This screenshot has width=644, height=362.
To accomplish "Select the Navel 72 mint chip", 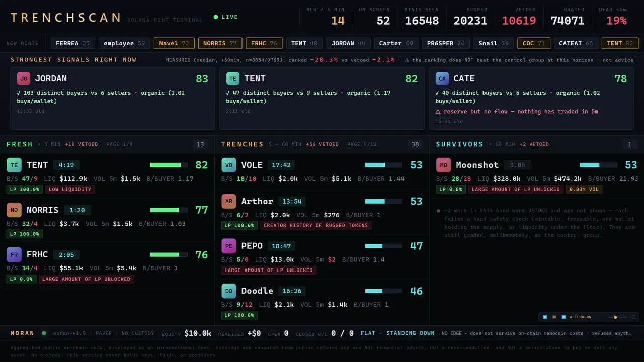I will click(174, 43).
